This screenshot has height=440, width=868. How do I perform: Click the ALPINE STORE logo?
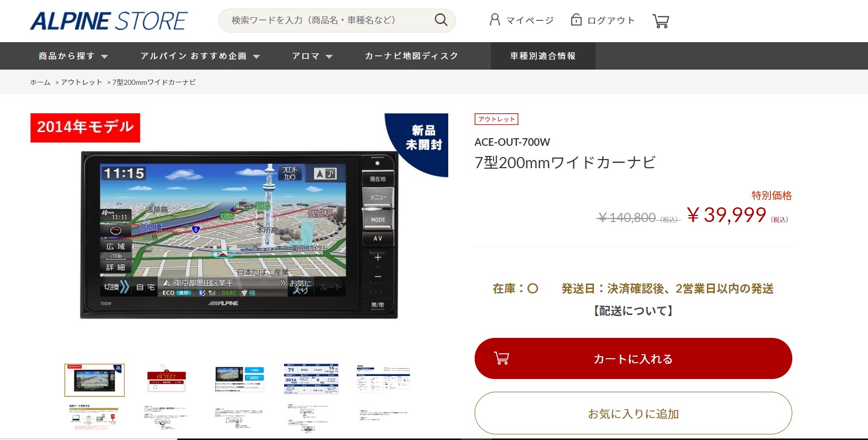coord(109,21)
